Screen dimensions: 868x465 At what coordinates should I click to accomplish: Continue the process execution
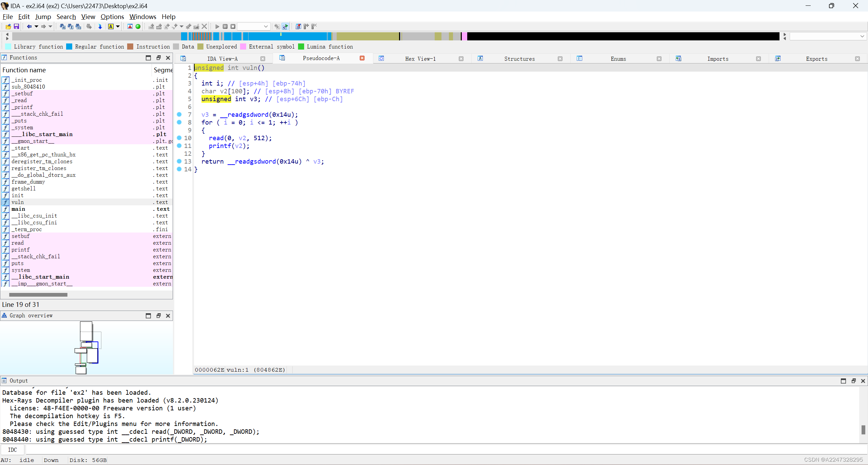pyautogui.click(x=217, y=26)
